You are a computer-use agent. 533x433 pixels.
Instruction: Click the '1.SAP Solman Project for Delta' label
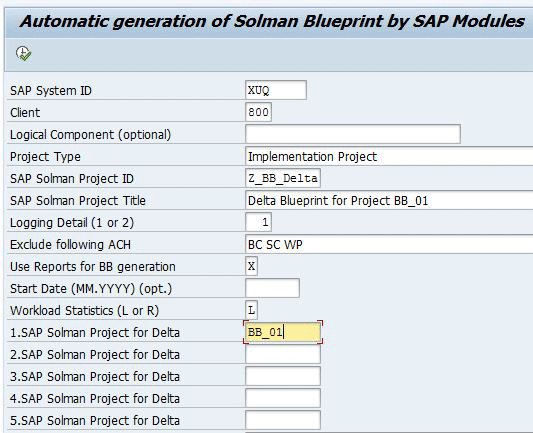point(94,333)
